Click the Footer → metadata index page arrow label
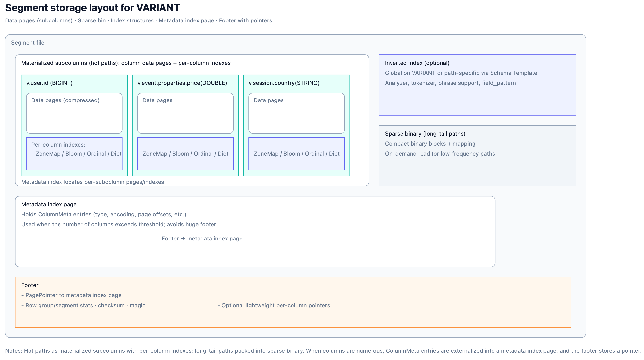Screen dimensions: 644x360 coord(202,239)
